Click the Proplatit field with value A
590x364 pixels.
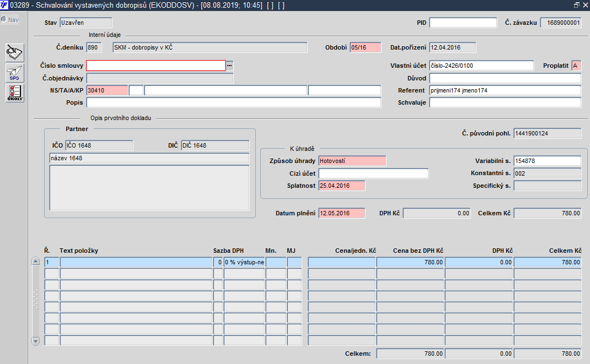pyautogui.click(x=576, y=66)
